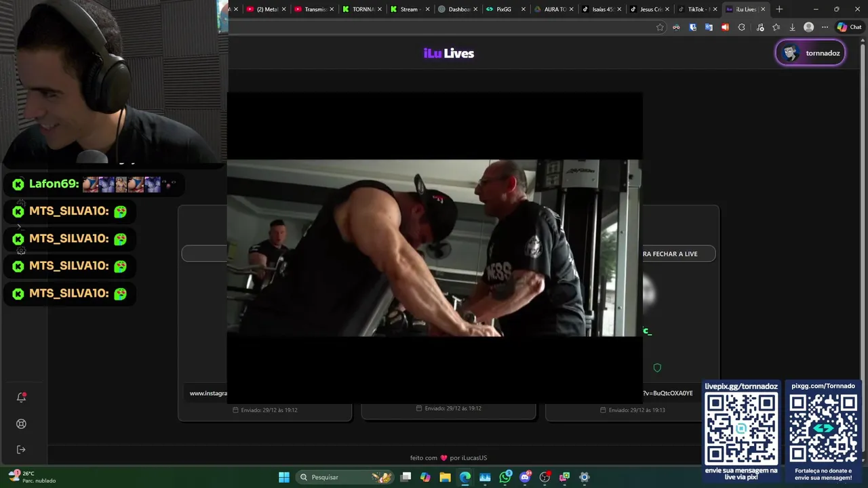Switch to the TORNNA Kick tab
The height and width of the screenshot is (488, 868).
[x=362, y=9]
